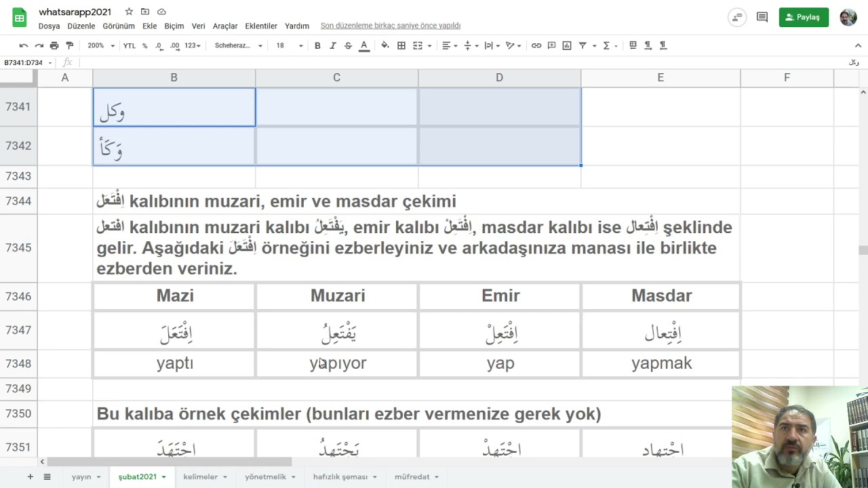Open the Araçlar menu
This screenshot has width=868, height=488.
click(225, 26)
